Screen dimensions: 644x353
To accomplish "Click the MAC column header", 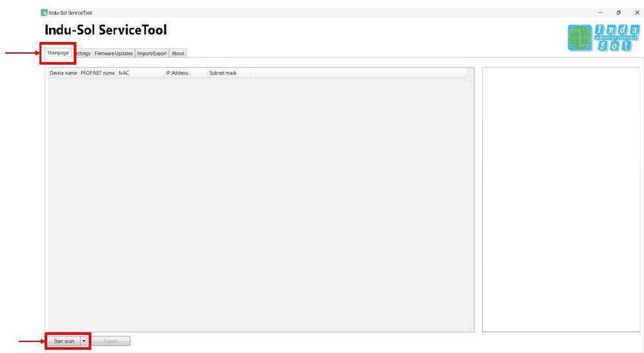I will coord(140,73).
